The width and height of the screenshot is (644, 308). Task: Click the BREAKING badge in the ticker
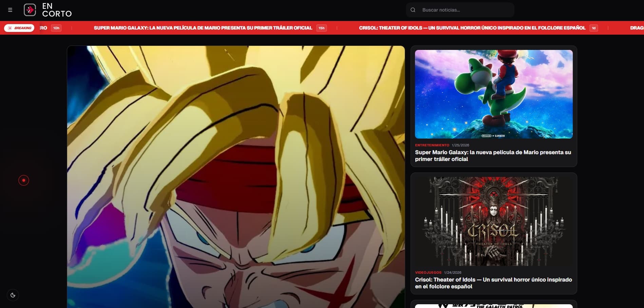19,28
